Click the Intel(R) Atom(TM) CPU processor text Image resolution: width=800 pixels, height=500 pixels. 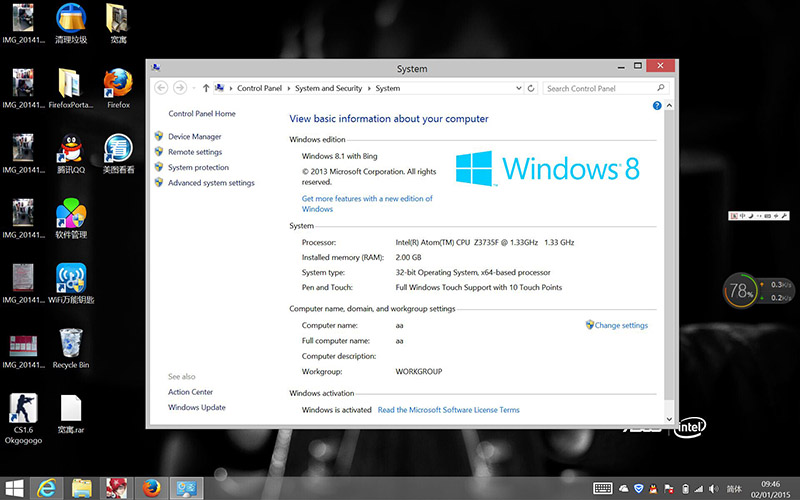click(485, 242)
